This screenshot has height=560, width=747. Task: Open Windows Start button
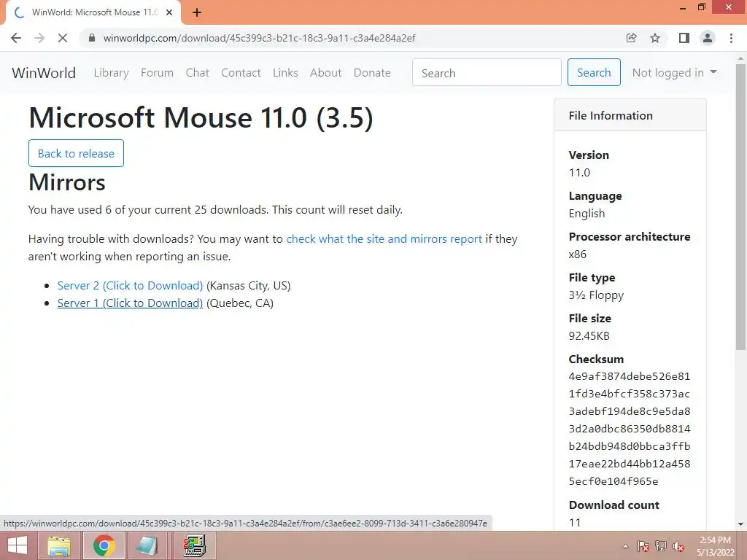point(18,545)
